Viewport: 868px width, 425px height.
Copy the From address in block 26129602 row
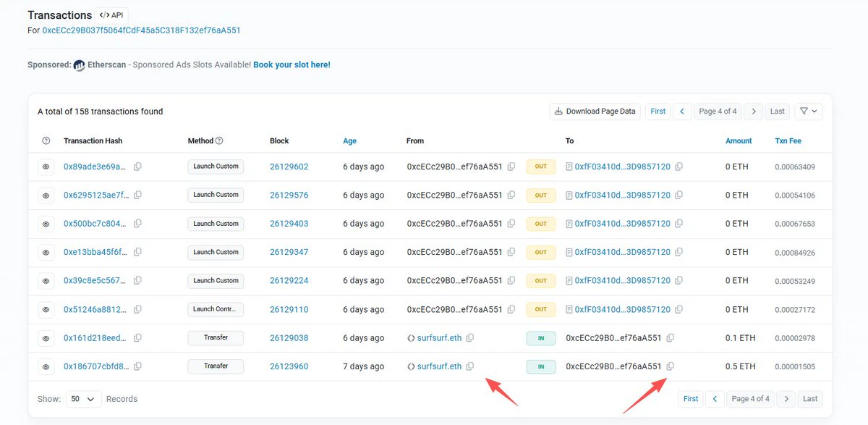pyautogui.click(x=511, y=167)
